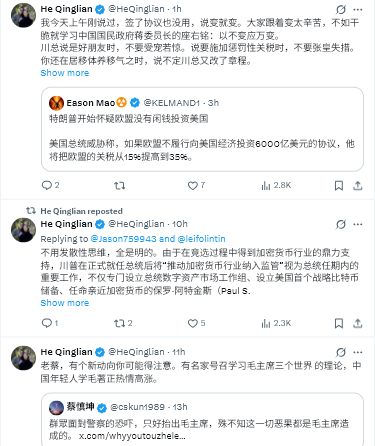Screen dimensions: 375x446
Task: Share the first post via share icon
Action: click(358, 185)
